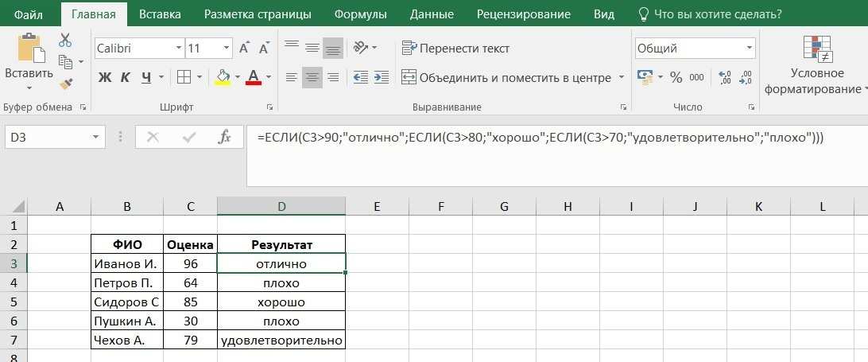Switch to Вставка tab

tap(160, 14)
